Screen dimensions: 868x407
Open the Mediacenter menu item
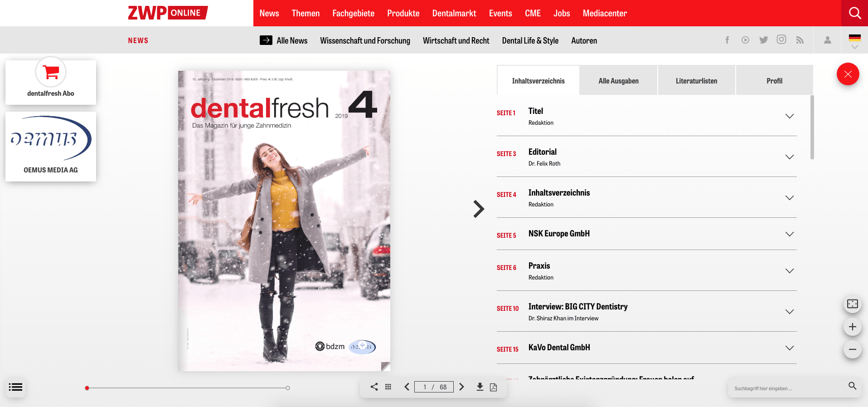pyautogui.click(x=605, y=13)
